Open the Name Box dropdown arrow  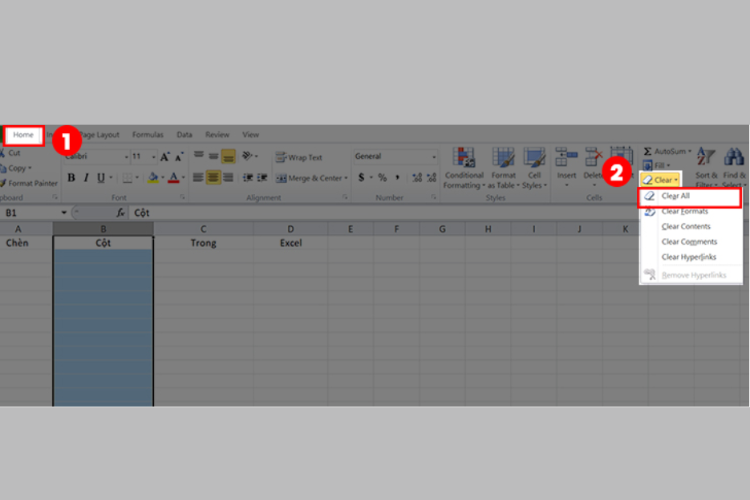click(64, 213)
